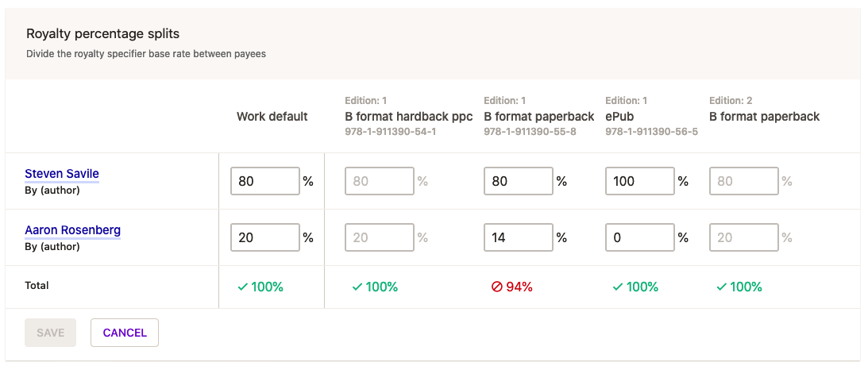868x366 pixels.
Task: Edit Steven Savile's Work default percentage field
Action: [x=265, y=181]
